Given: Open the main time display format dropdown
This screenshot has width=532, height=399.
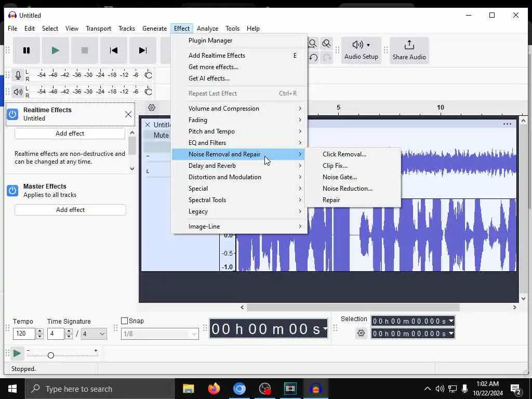Looking at the screenshot, I should [x=325, y=328].
